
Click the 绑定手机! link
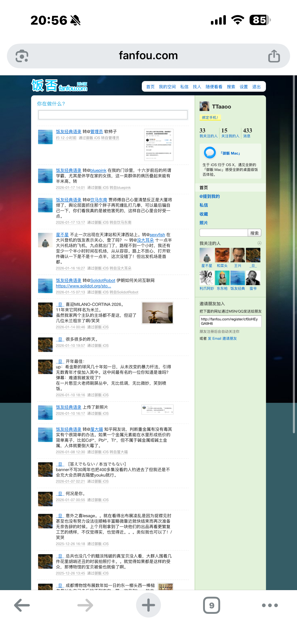click(x=210, y=117)
